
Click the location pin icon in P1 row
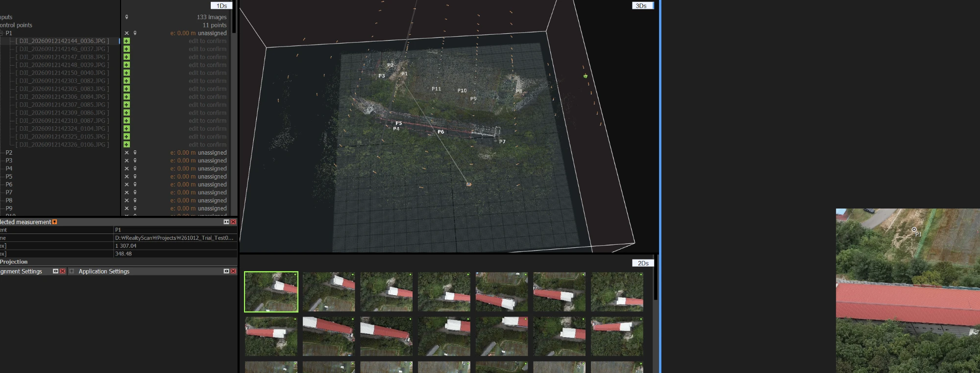tap(135, 33)
